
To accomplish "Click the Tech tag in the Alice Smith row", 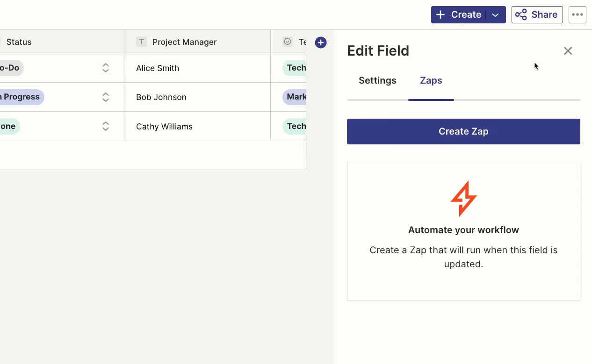I will (x=295, y=68).
